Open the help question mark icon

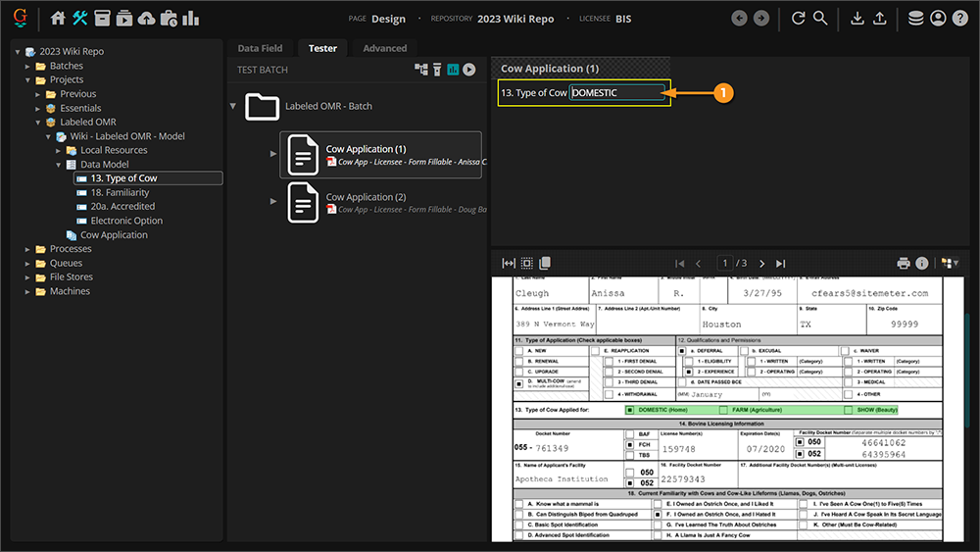(959, 18)
